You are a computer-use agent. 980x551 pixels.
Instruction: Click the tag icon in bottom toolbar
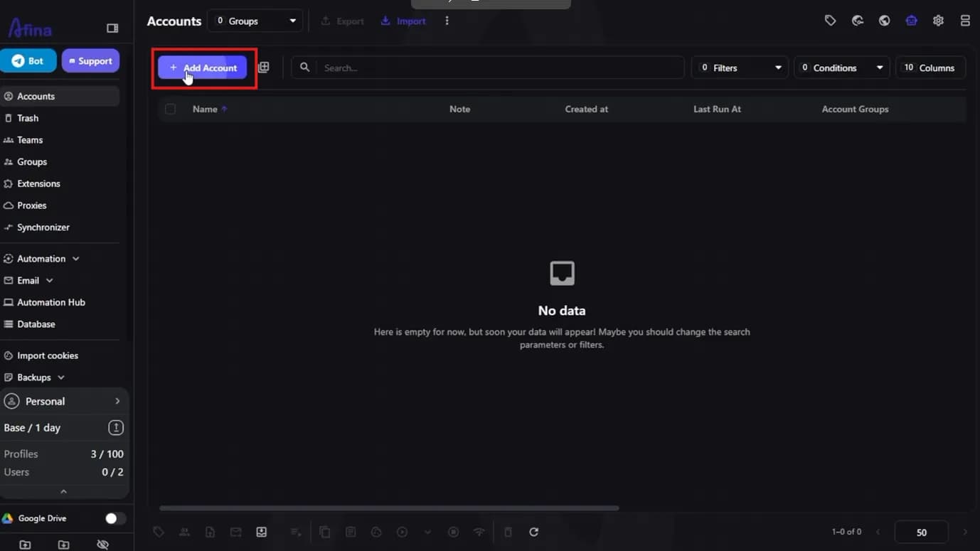[159, 532]
